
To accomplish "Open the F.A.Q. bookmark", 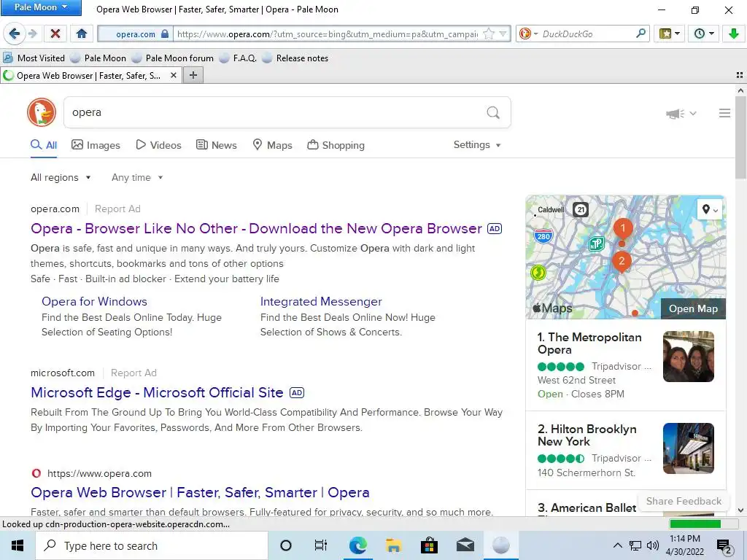I will [x=238, y=58].
